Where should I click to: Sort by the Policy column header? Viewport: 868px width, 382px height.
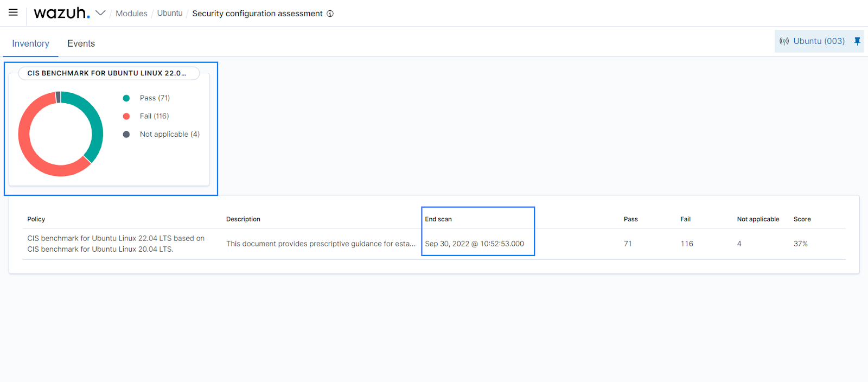click(36, 219)
